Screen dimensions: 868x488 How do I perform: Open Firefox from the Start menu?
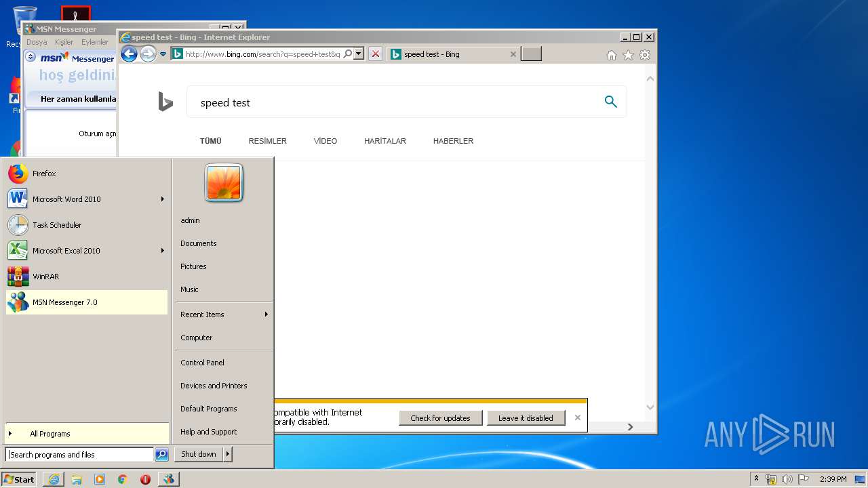86,174
